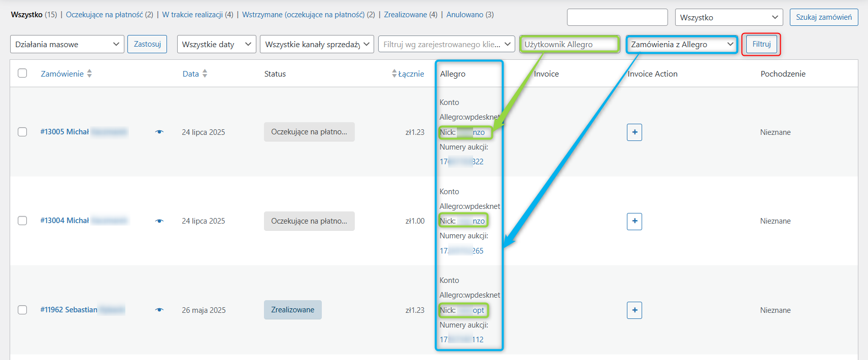The height and width of the screenshot is (360, 868).
Task: Show the Anulowano orders view
Action: pos(464,15)
